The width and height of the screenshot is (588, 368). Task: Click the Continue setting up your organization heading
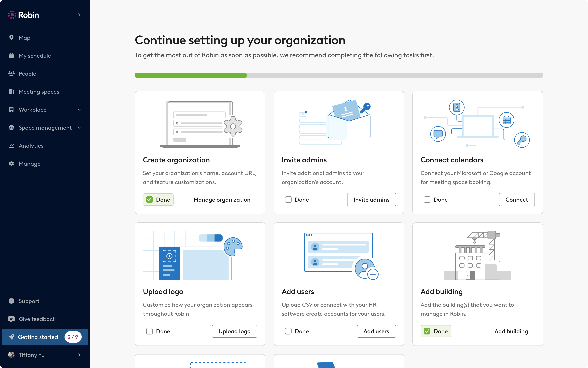[x=240, y=40]
